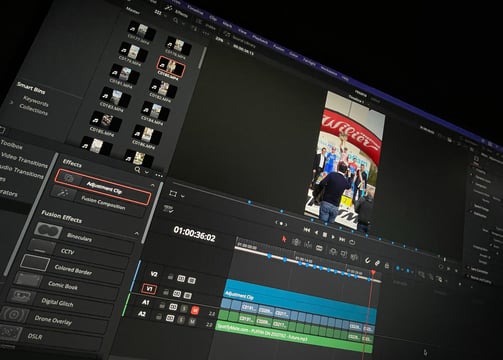The image size is (503, 360).
Task: Click the media pool vertical scrollbar
Action: (203, 57)
